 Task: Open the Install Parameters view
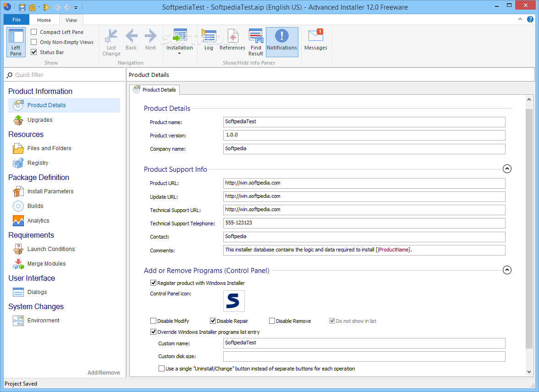50,191
